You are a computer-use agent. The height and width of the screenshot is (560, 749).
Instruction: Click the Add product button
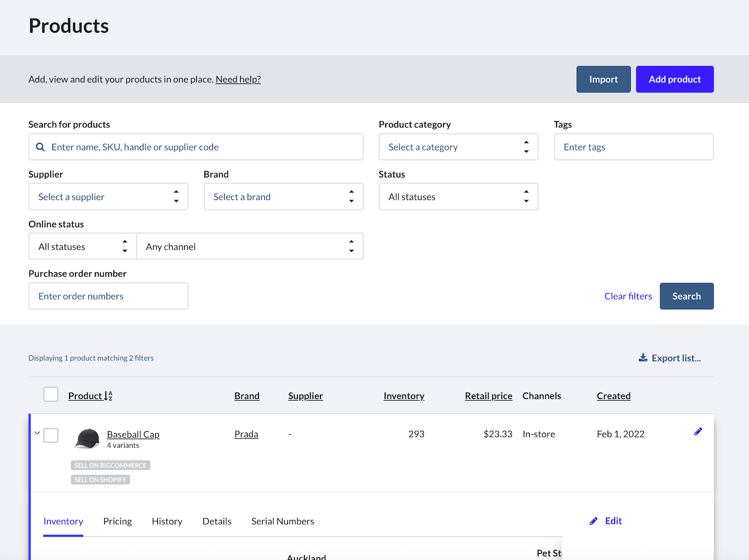674,79
